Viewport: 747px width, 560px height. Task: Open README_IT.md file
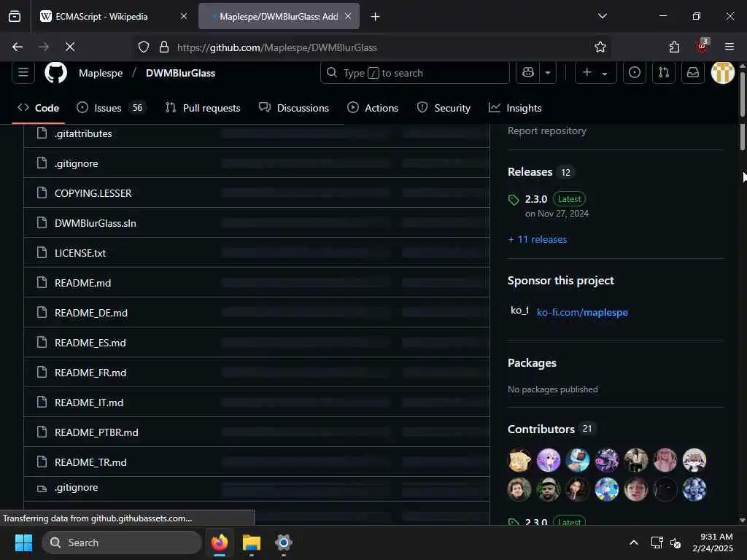tap(89, 402)
